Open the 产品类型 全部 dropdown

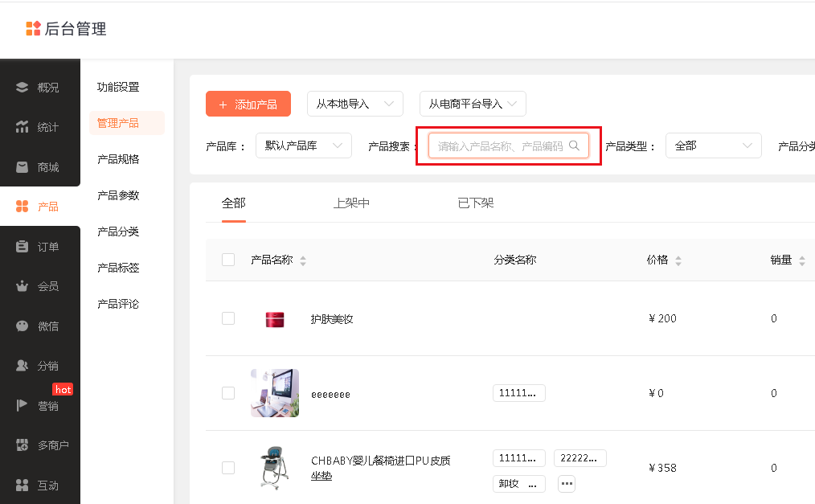click(714, 145)
